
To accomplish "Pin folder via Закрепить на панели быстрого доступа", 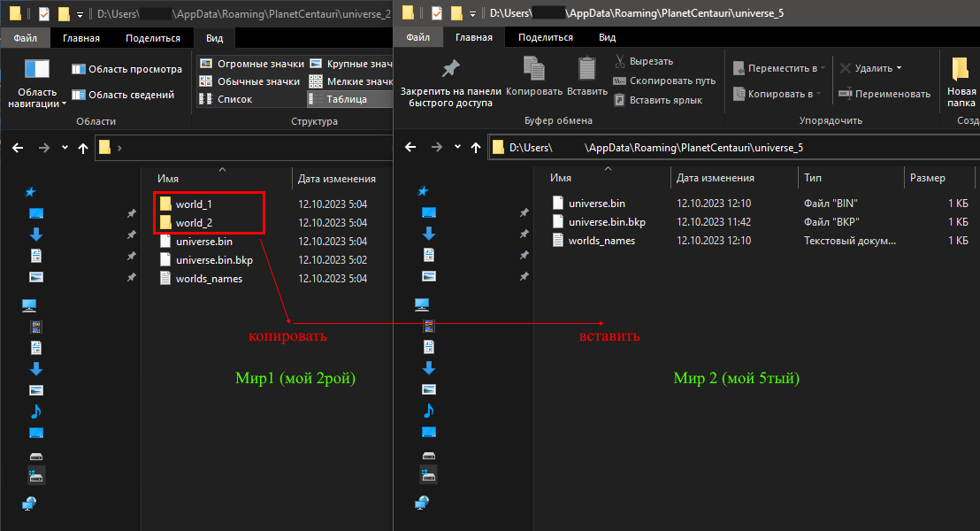I will coord(450,83).
